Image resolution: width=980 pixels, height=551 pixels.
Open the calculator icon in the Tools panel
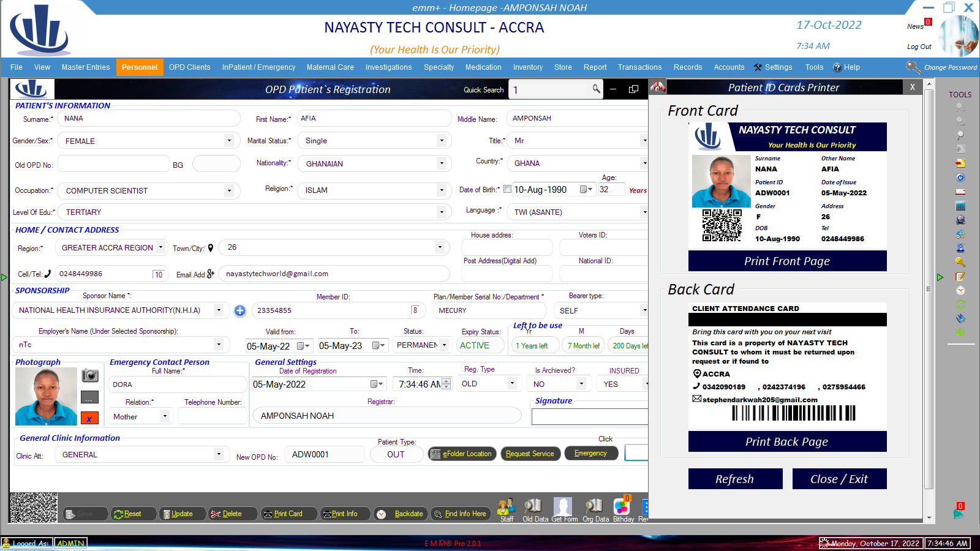[x=960, y=206]
